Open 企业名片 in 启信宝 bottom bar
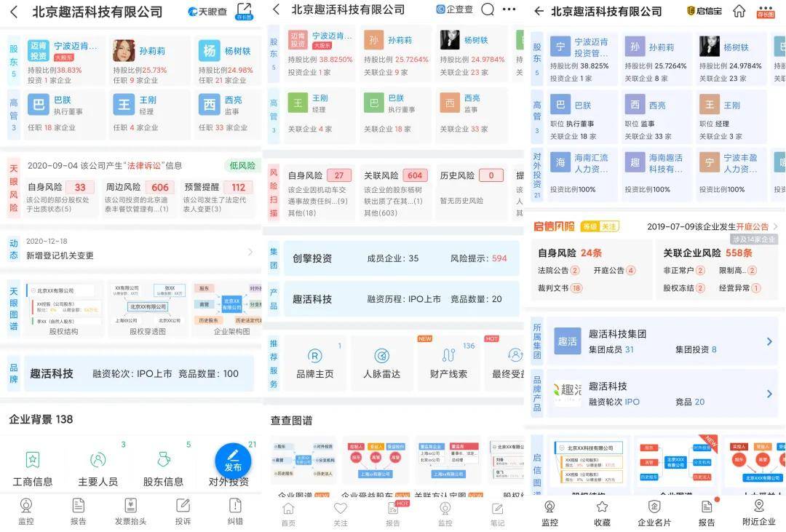The height and width of the screenshot is (532, 786). 654,514
